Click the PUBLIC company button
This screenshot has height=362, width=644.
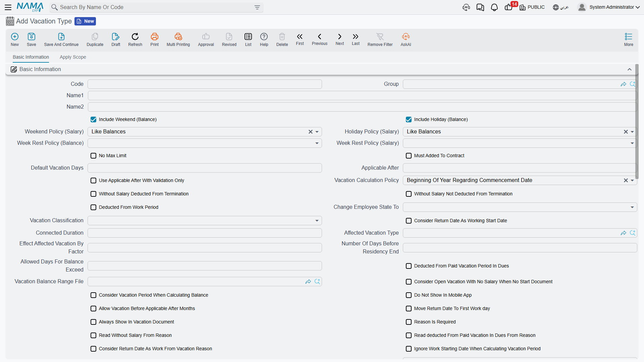[532, 7]
